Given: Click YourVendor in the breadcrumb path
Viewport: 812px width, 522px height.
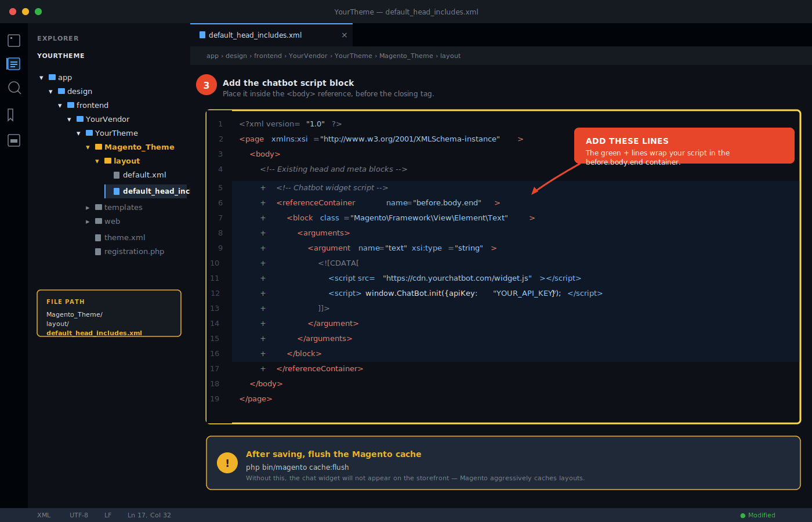Looking at the screenshot, I should coord(308,56).
